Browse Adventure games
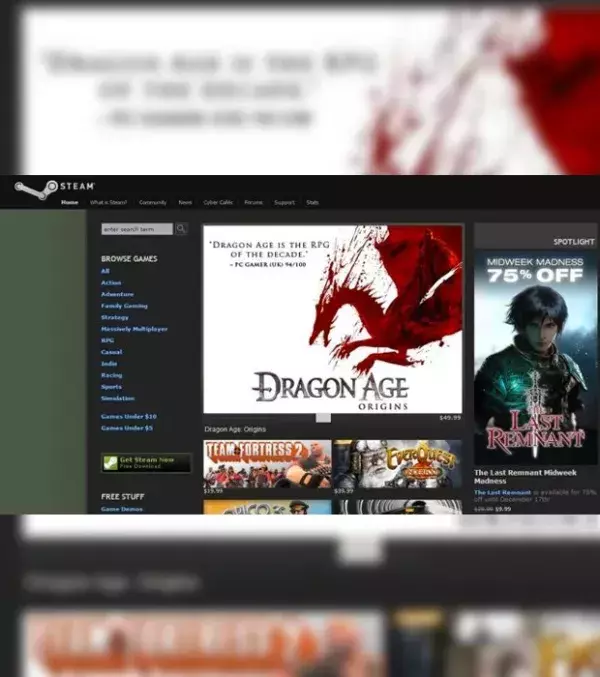The width and height of the screenshot is (600, 677). 117,294
